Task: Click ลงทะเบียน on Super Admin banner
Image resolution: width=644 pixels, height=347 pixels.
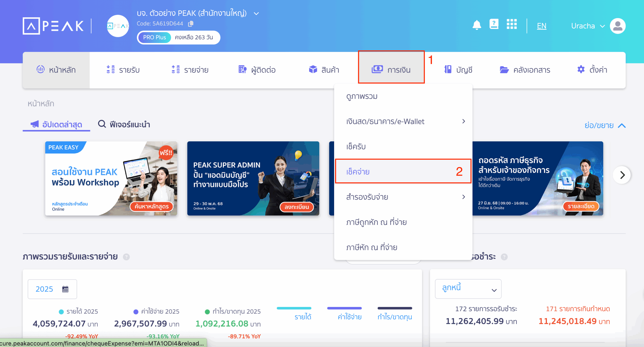Action: [x=297, y=207]
